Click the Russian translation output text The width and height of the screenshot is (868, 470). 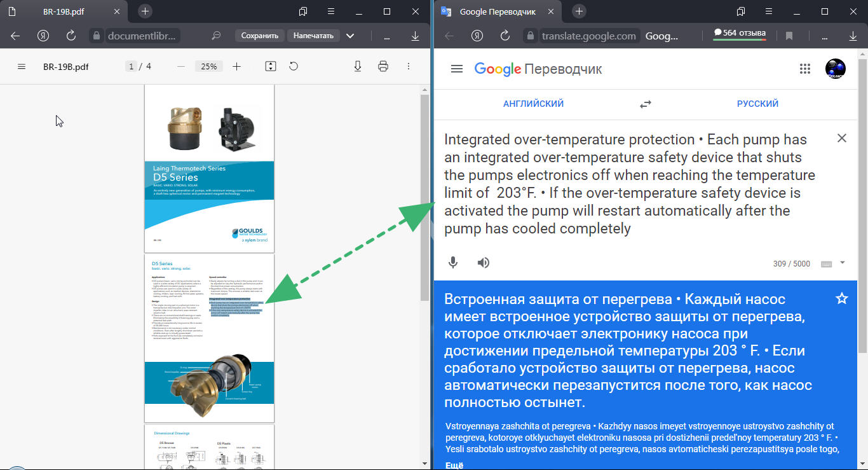(628, 350)
